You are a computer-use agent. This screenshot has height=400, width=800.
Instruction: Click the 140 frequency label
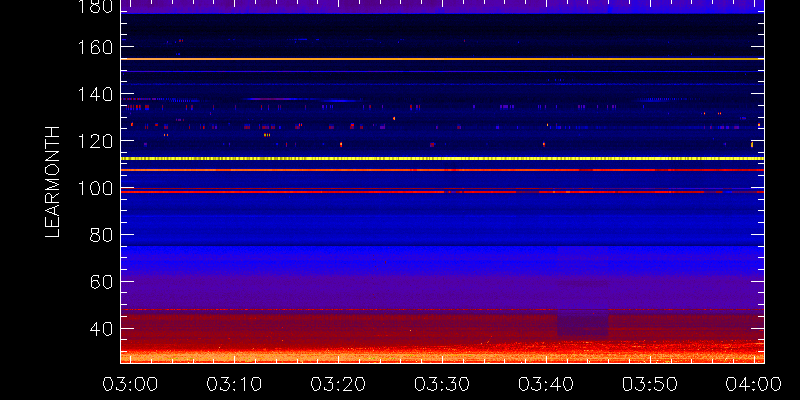point(95,94)
